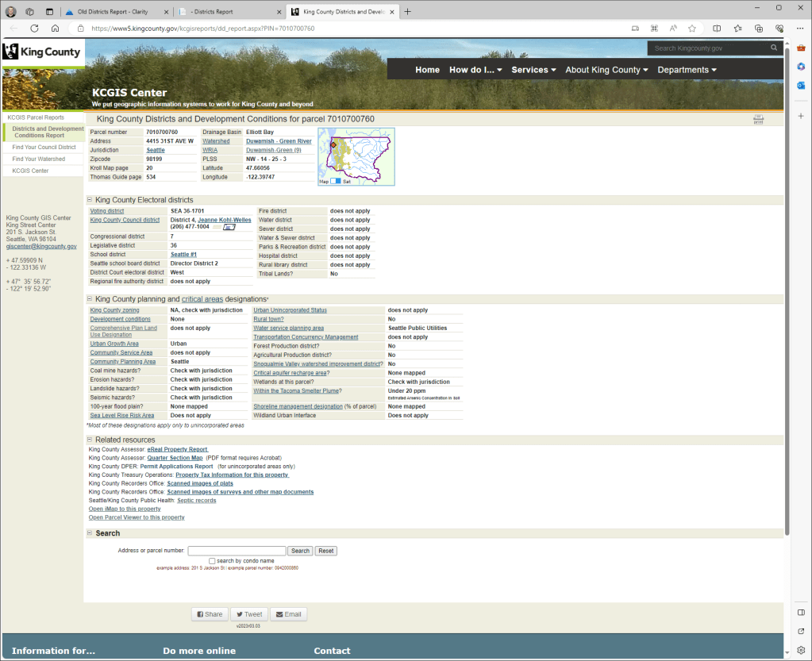Viewport: 812px width, 661px height.
Task: Enable the search by condo name checkbox
Action: coord(212,561)
